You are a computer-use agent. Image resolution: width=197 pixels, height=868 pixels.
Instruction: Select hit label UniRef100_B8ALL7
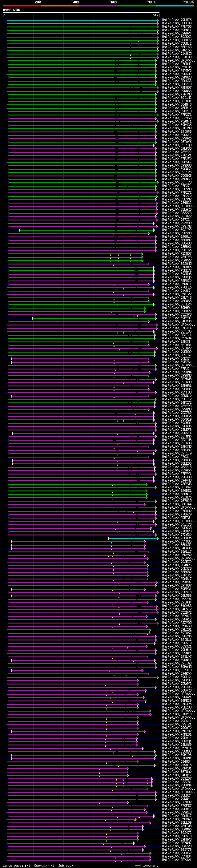[x=177, y=551]
